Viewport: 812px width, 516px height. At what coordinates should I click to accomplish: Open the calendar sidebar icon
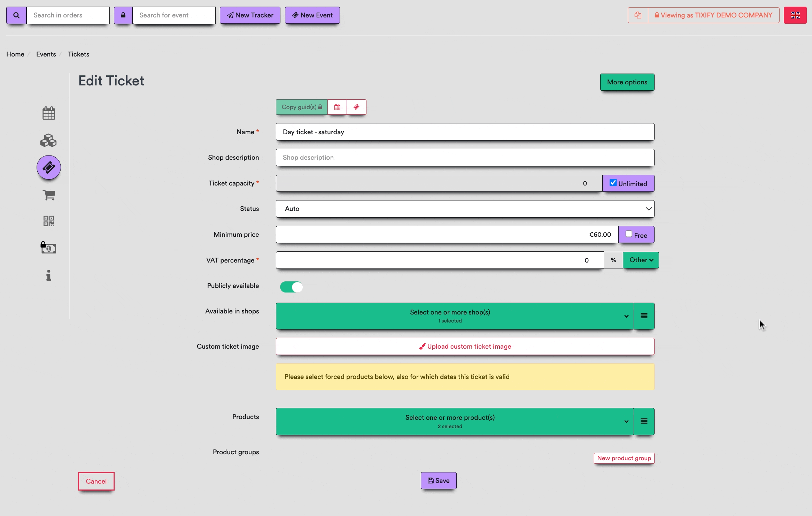coord(49,113)
